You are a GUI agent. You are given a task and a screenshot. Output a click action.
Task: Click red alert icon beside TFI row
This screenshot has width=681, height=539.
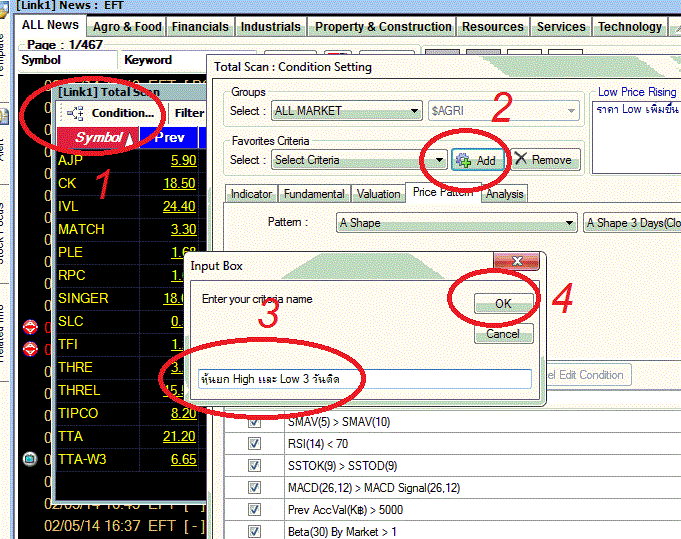pyautogui.click(x=30, y=349)
